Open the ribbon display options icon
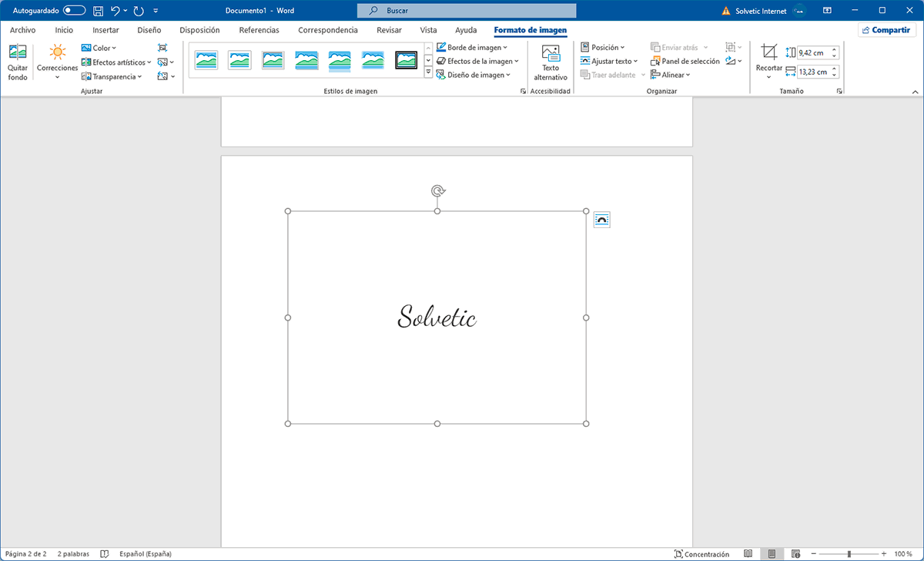The height and width of the screenshot is (561, 924). tap(827, 11)
